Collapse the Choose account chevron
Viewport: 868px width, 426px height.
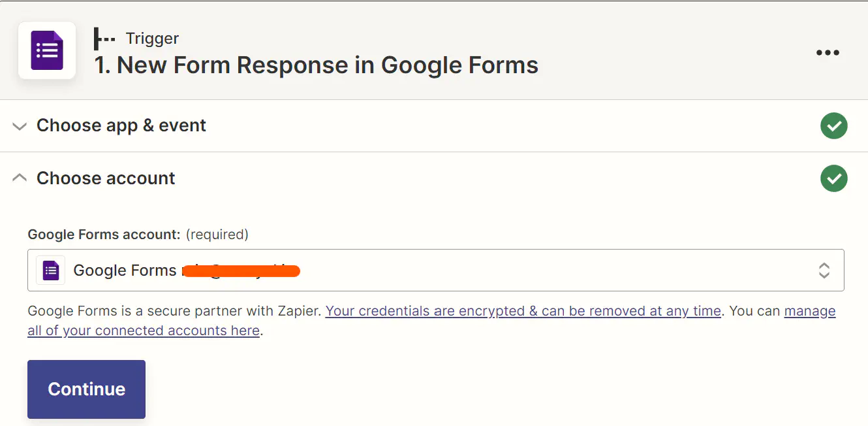pyautogui.click(x=20, y=178)
